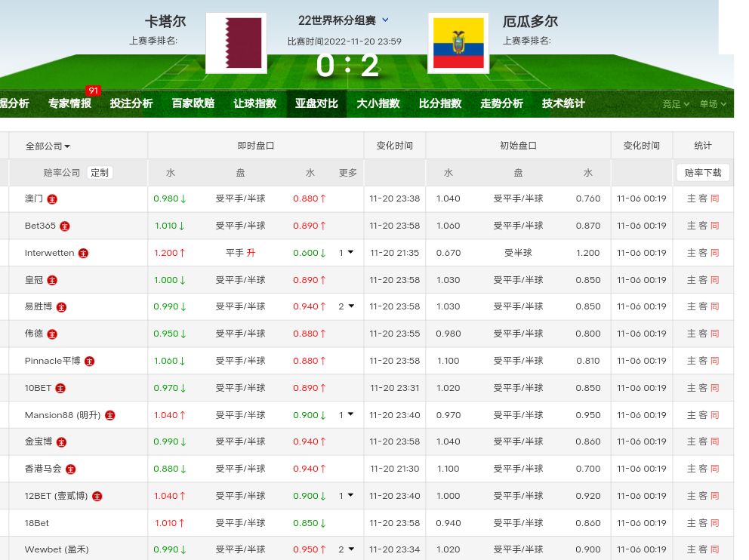Image resolution: width=749 pixels, height=560 pixels.
Task: Expand the 22世界杯分组赛 league dropdown
Action: point(385,20)
